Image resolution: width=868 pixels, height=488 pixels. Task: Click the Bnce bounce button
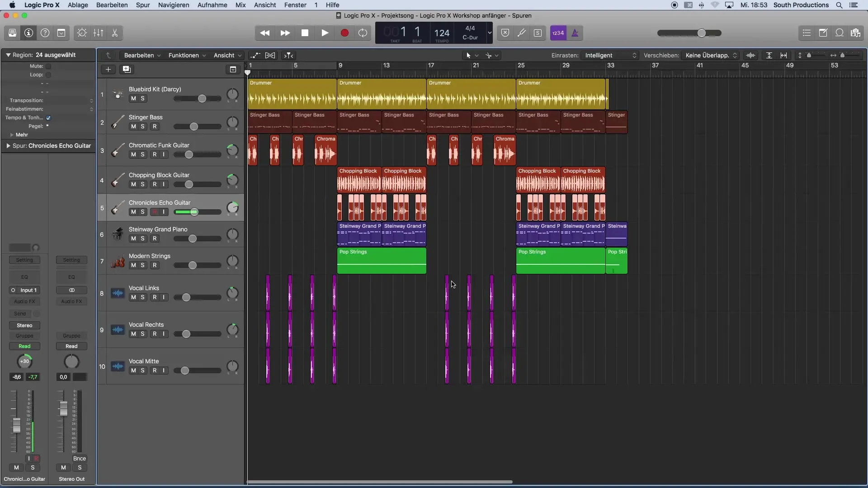[x=80, y=458]
